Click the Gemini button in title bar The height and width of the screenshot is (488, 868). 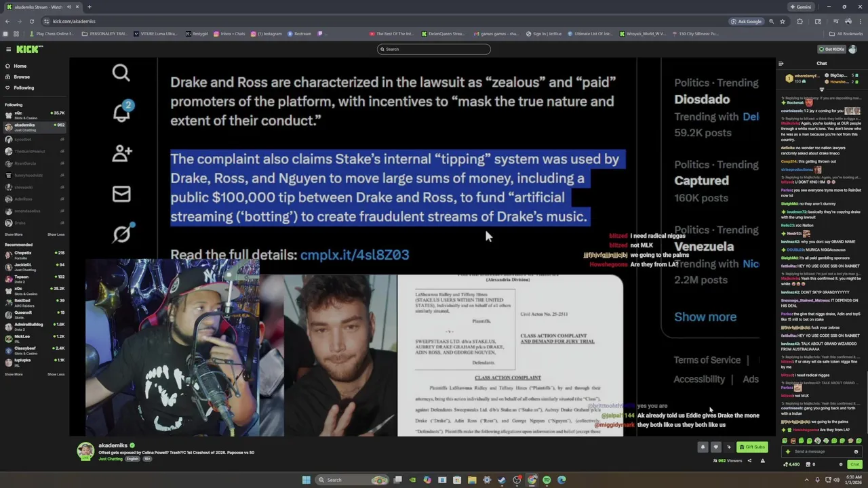(x=800, y=7)
